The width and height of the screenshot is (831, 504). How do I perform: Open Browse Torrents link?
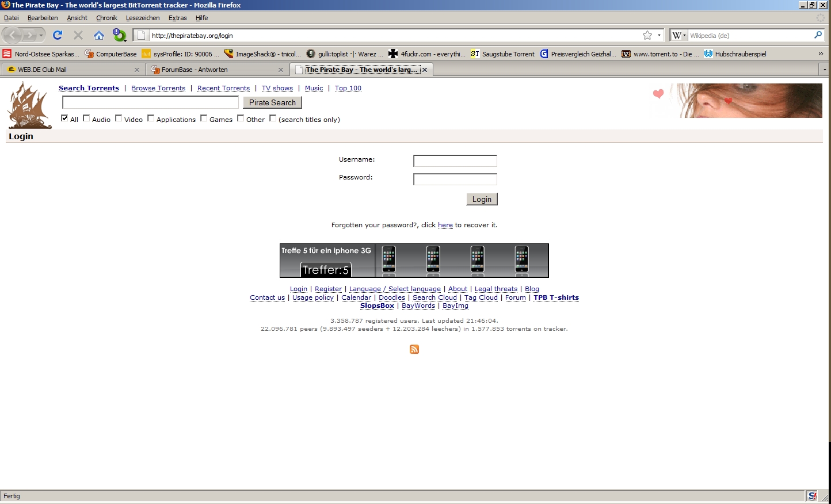pos(158,88)
